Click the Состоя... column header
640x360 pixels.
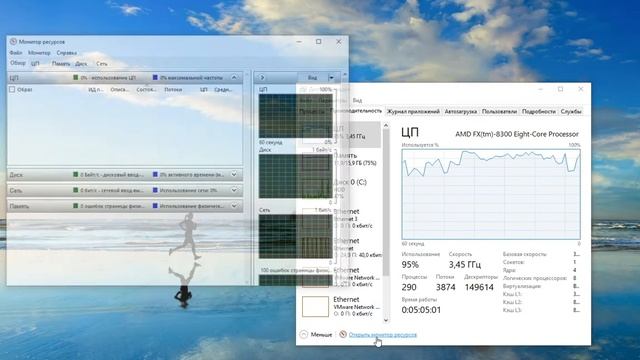coord(146,89)
